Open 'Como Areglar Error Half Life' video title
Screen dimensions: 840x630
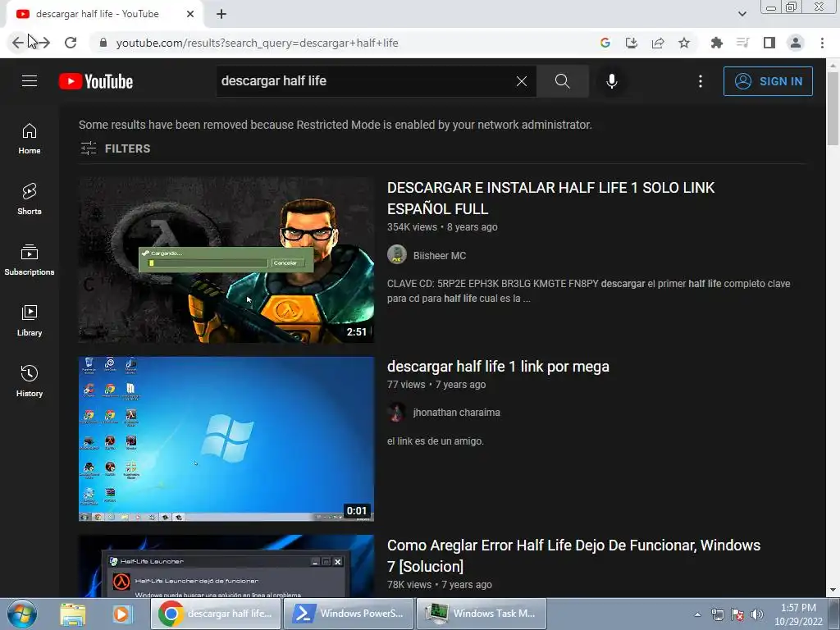click(573, 555)
